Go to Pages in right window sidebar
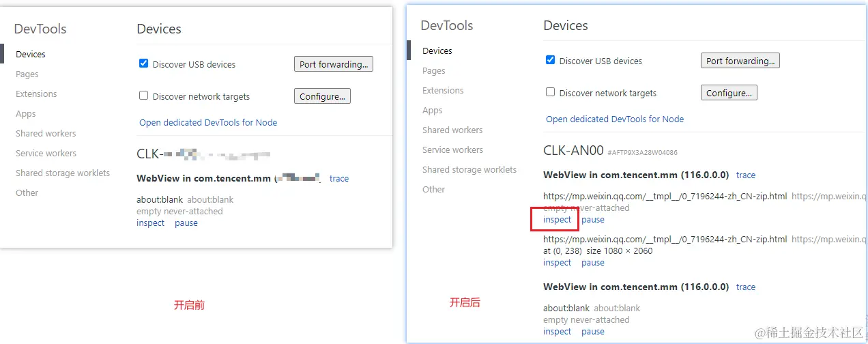868x344 pixels. point(434,70)
